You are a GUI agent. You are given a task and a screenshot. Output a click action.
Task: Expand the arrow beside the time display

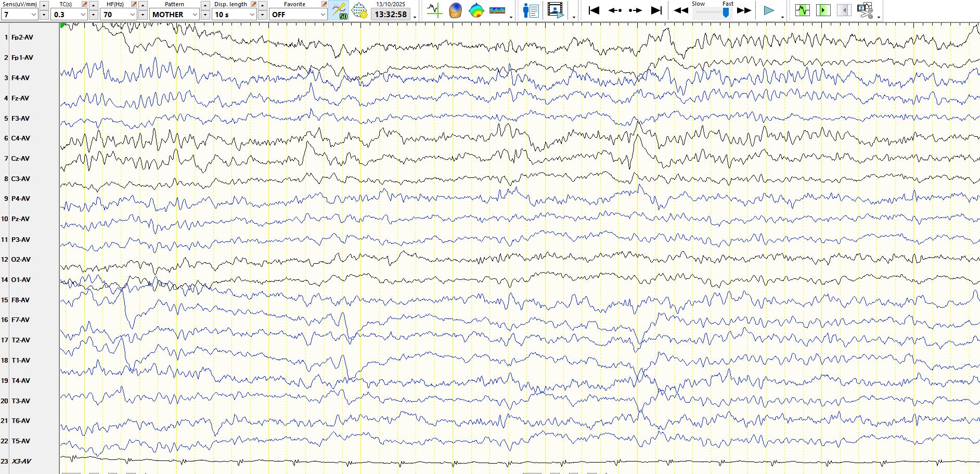pyautogui.click(x=415, y=17)
